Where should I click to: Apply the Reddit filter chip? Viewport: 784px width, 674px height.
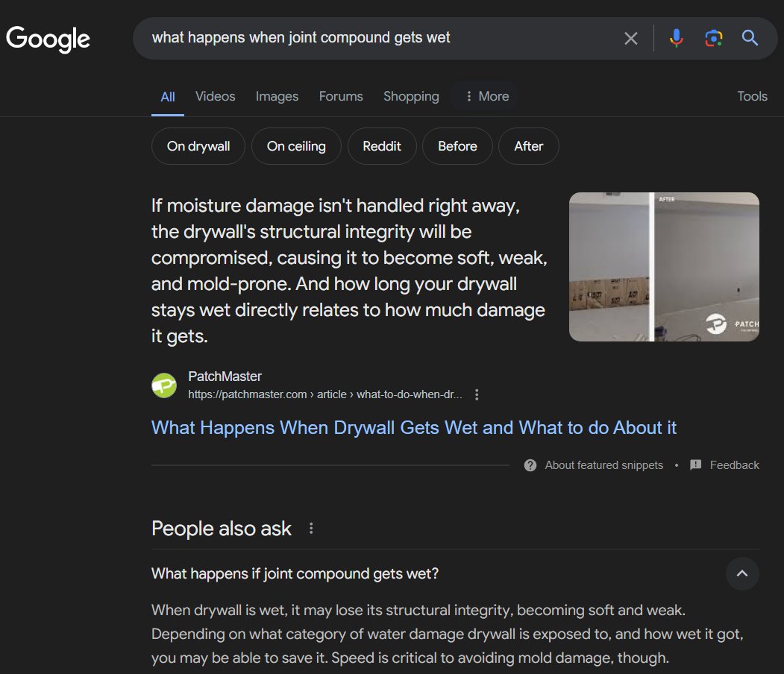click(382, 146)
